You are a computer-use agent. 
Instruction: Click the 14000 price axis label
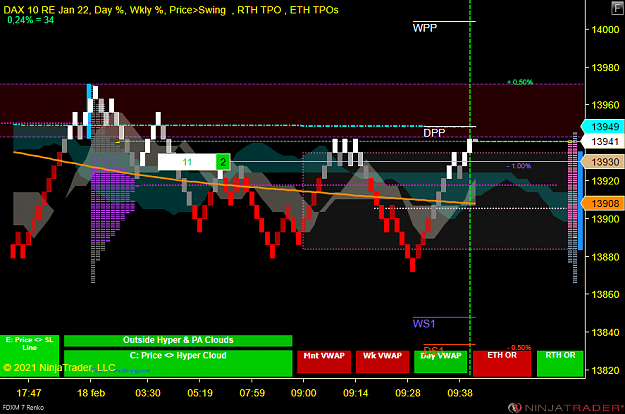(605, 29)
